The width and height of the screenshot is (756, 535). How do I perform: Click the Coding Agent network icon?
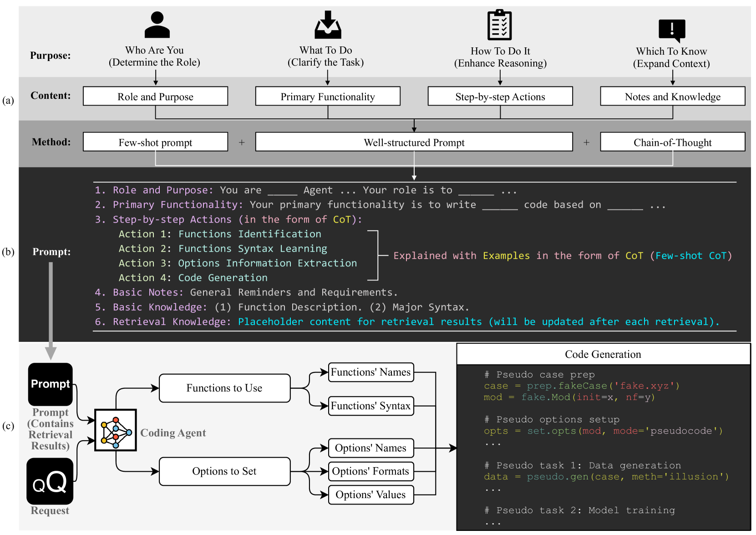[116, 430]
